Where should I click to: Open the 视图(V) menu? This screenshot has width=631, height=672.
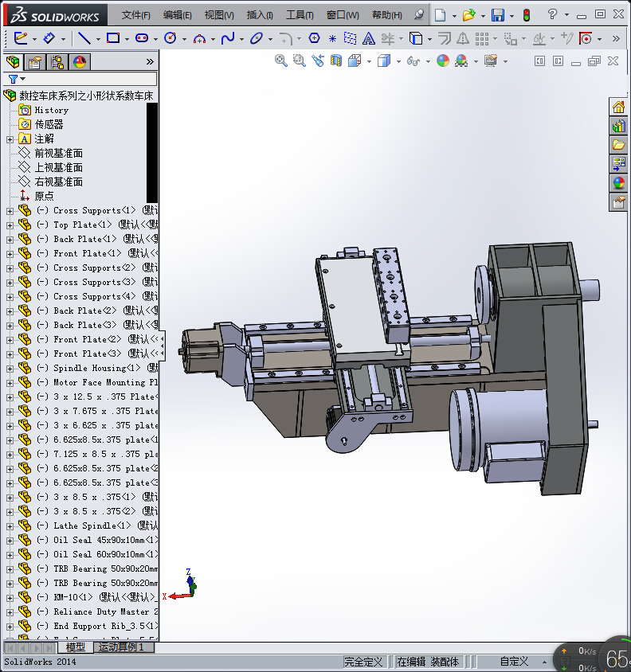click(x=219, y=15)
